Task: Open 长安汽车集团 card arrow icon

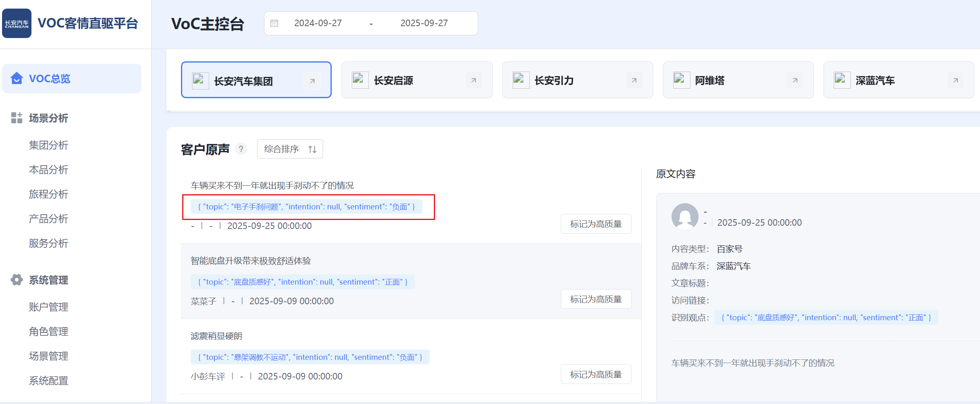Action: (x=312, y=81)
